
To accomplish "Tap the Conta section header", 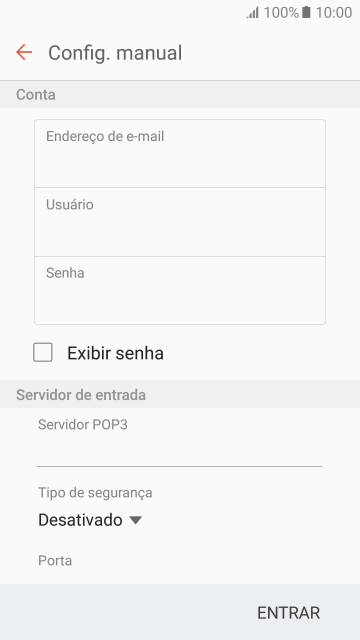I will (36, 95).
